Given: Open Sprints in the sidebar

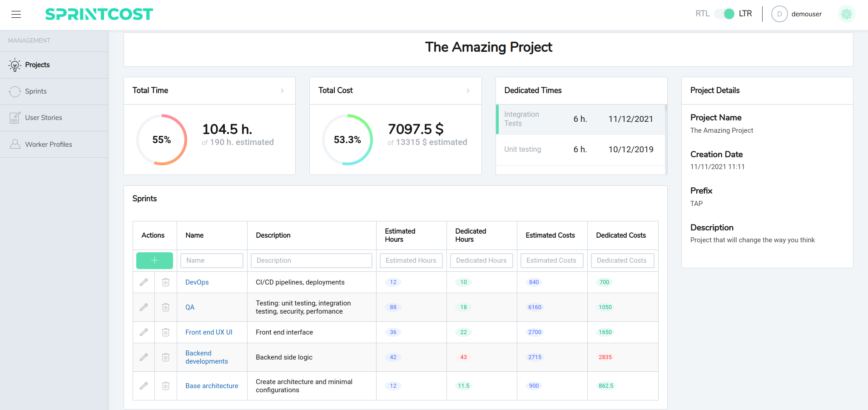Looking at the screenshot, I should click(36, 91).
